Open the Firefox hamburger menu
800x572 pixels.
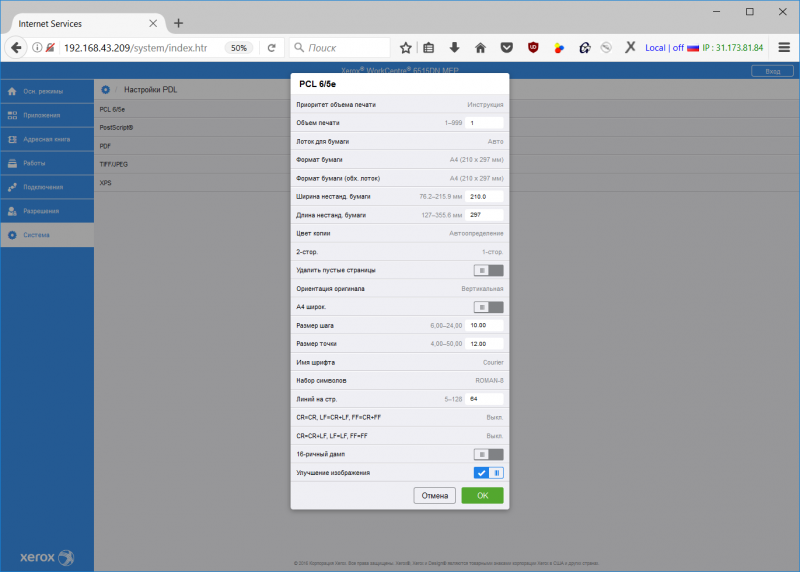click(x=784, y=47)
